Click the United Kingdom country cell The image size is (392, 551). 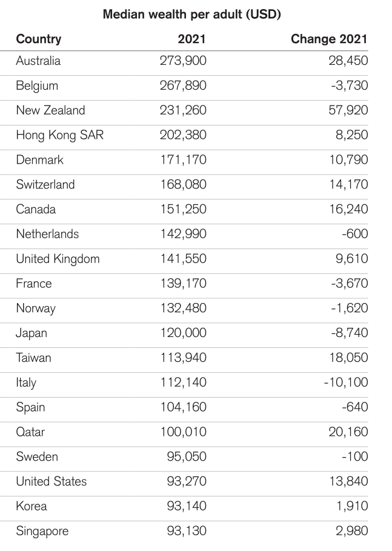pyautogui.click(x=58, y=259)
